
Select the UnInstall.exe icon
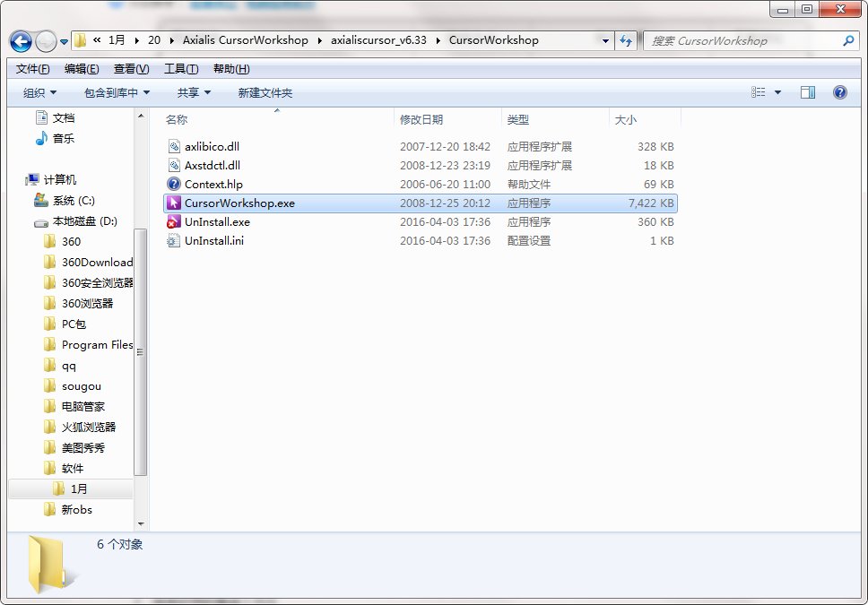[x=174, y=221]
